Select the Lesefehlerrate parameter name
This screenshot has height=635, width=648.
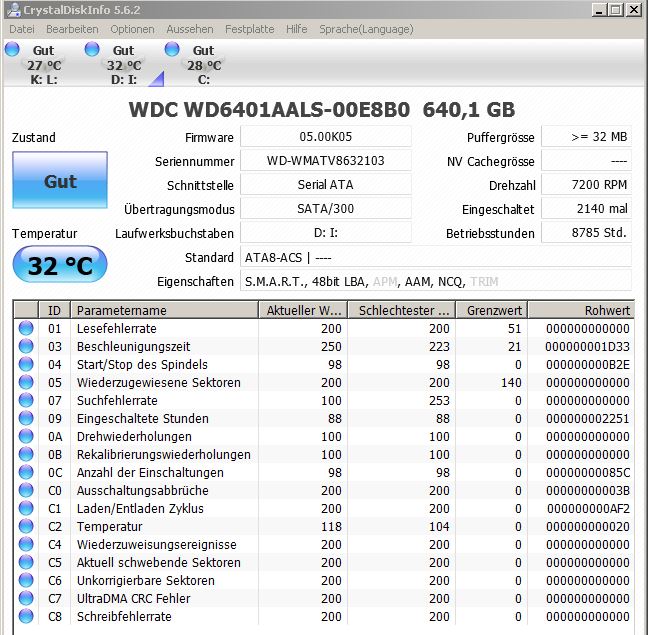[117, 328]
